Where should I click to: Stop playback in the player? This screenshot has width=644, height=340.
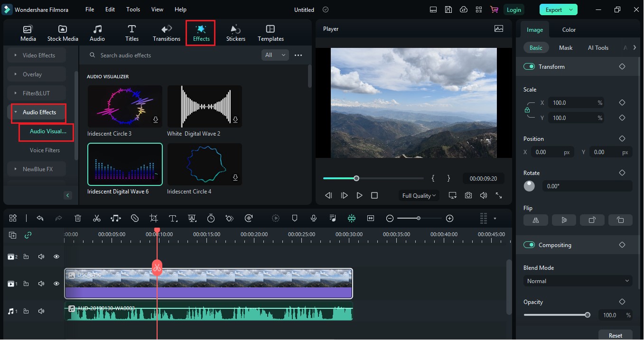click(x=374, y=195)
